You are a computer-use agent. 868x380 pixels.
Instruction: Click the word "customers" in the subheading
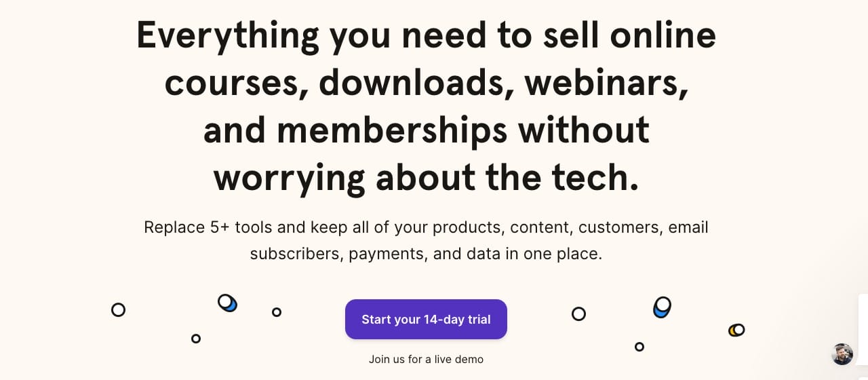coord(620,227)
